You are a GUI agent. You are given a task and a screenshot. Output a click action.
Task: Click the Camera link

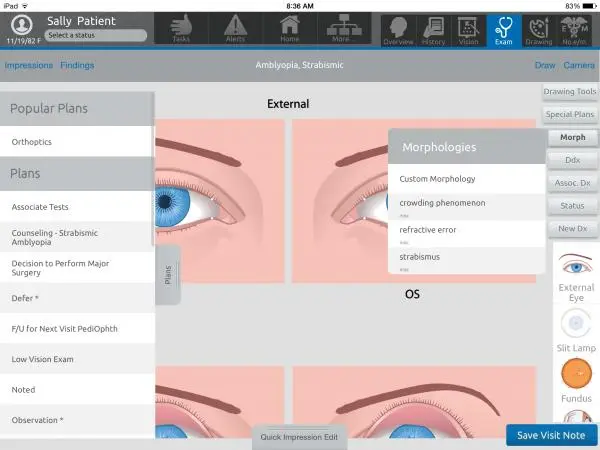pyautogui.click(x=579, y=65)
